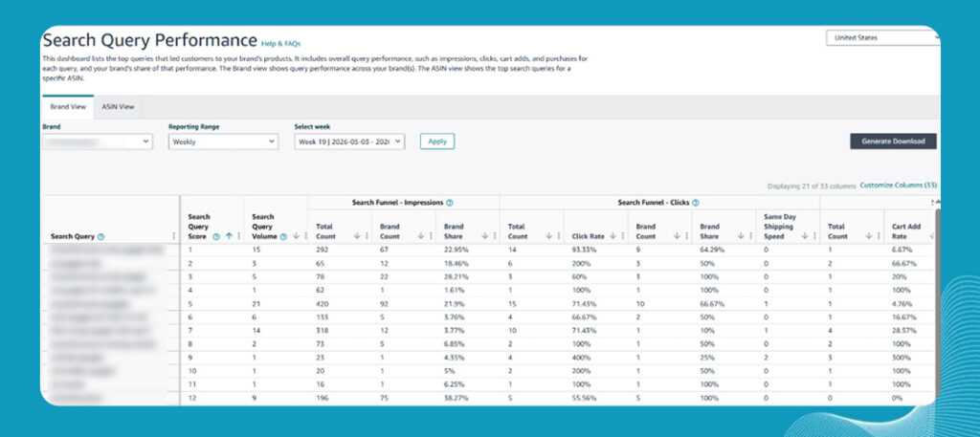Open column menu for Same Day Shipping Speed
980x437 pixels.
coord(813,236)
